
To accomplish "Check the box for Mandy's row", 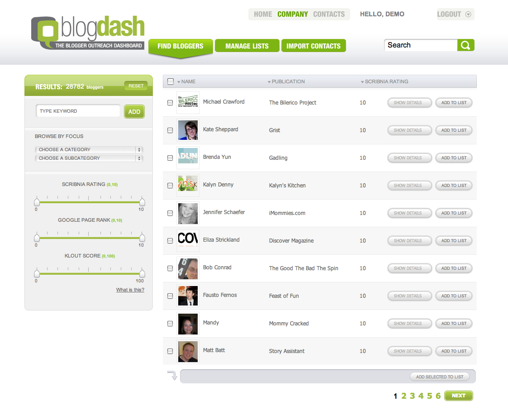I will (x=170, y=324).
